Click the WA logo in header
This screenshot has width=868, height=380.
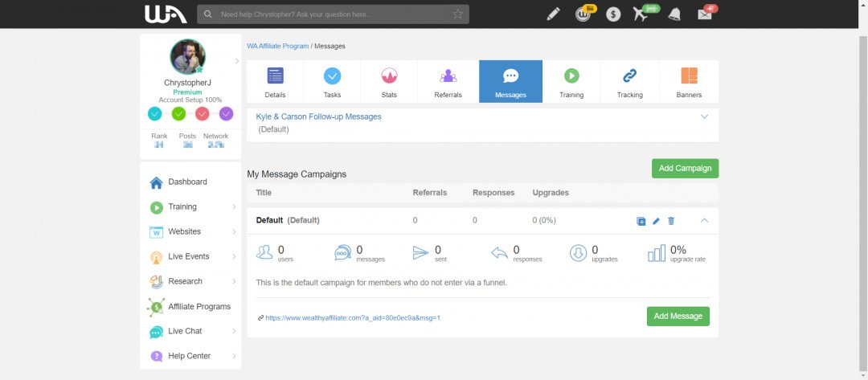click(166, 14)
